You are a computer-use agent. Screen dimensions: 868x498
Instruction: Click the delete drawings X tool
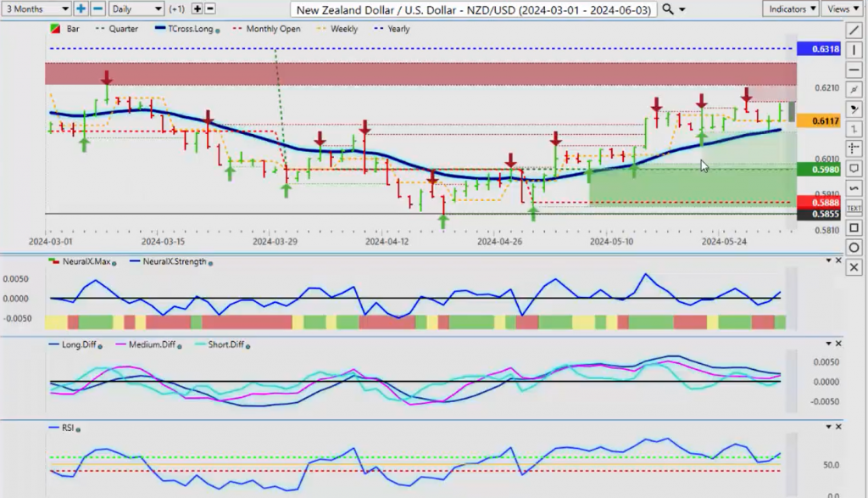click(854, 267)
